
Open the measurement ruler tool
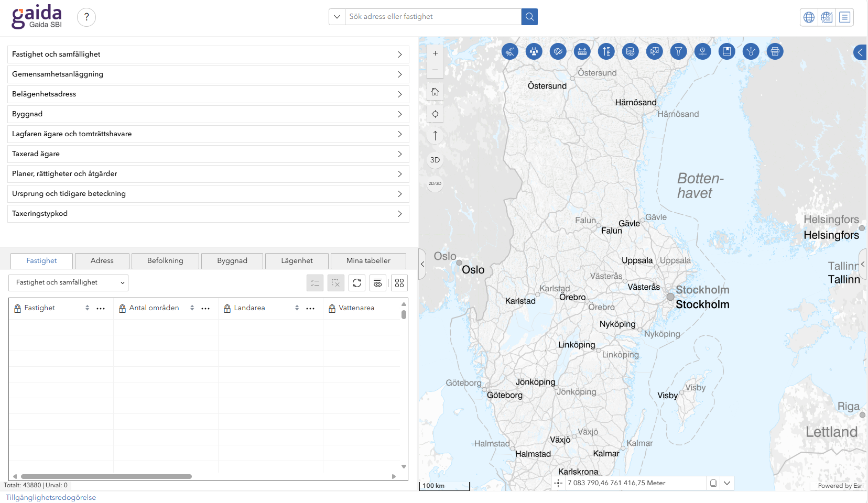tap(582, 51)
